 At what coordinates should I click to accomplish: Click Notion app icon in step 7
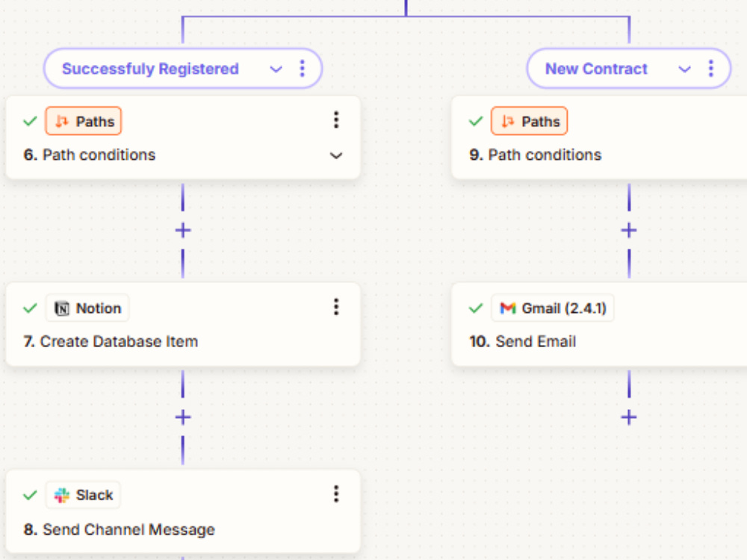[x=62, y=308]
